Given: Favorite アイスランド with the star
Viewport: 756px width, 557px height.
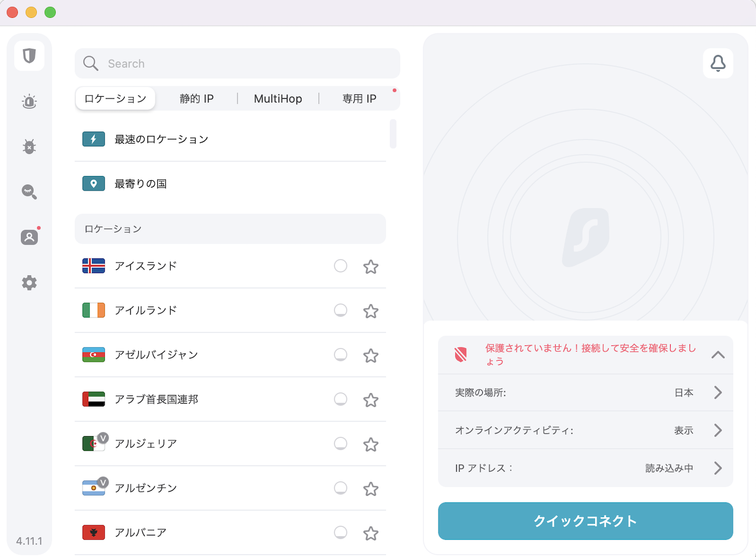Looking at the screenshot, I should 370,267.
